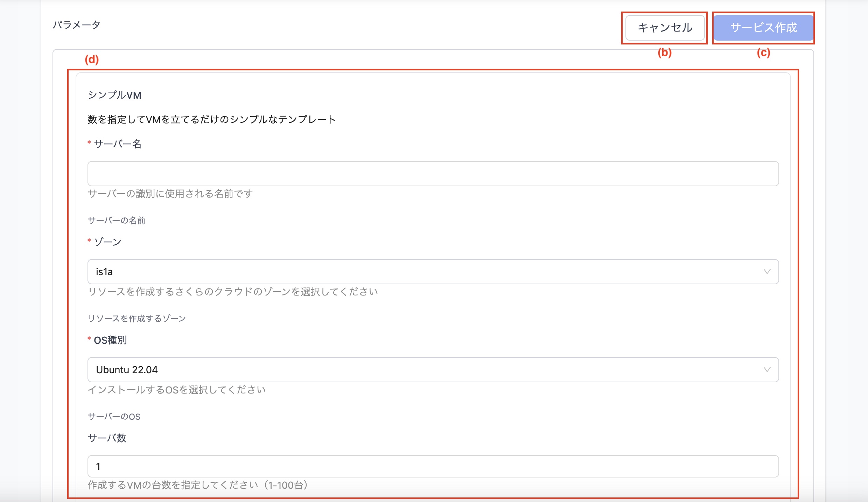Click the ゾーン field label
Screen dimensions: 868x502
tap(107, 242)
